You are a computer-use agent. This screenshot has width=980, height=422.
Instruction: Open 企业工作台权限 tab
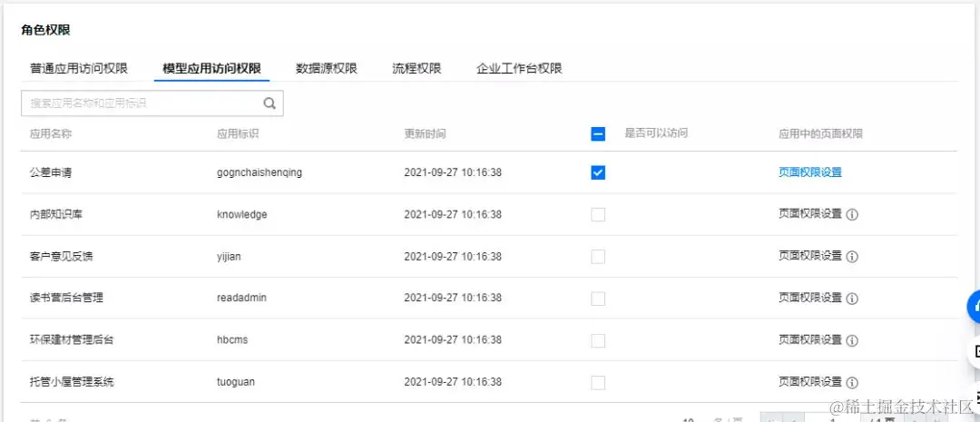point(519,69)
